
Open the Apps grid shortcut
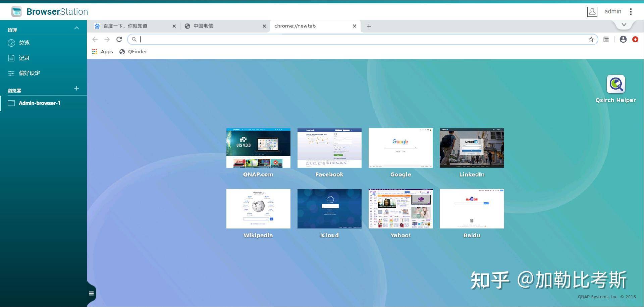[103, 52]
